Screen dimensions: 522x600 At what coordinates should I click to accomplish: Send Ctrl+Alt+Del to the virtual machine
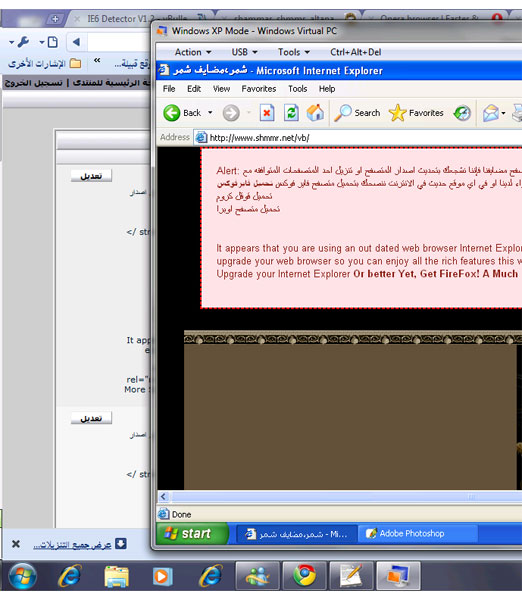pyautogui.click(x=356, y=52)
